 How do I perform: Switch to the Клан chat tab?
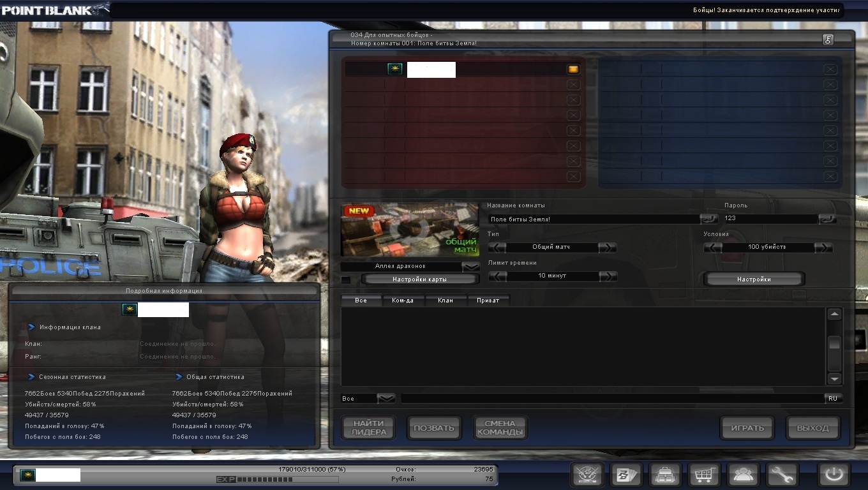445,300
